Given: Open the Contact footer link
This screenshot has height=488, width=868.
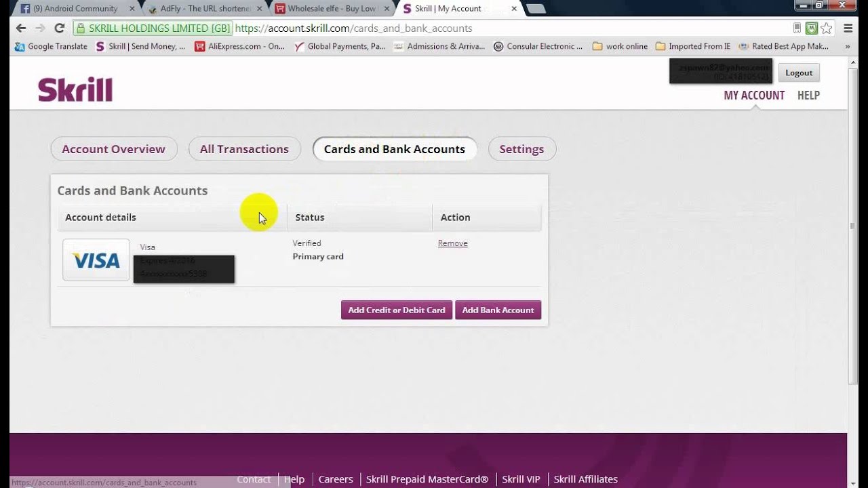Looking at the screenshot, I should (x=254, y=479).
